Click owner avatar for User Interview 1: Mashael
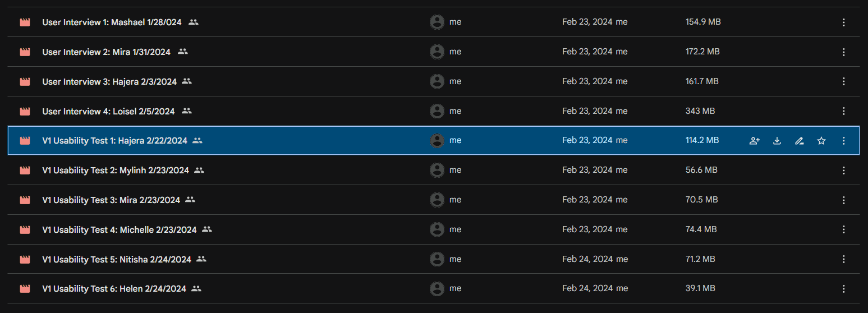This screenshot has width=868, height=313. pyautogui.click(x=437, y=22)
